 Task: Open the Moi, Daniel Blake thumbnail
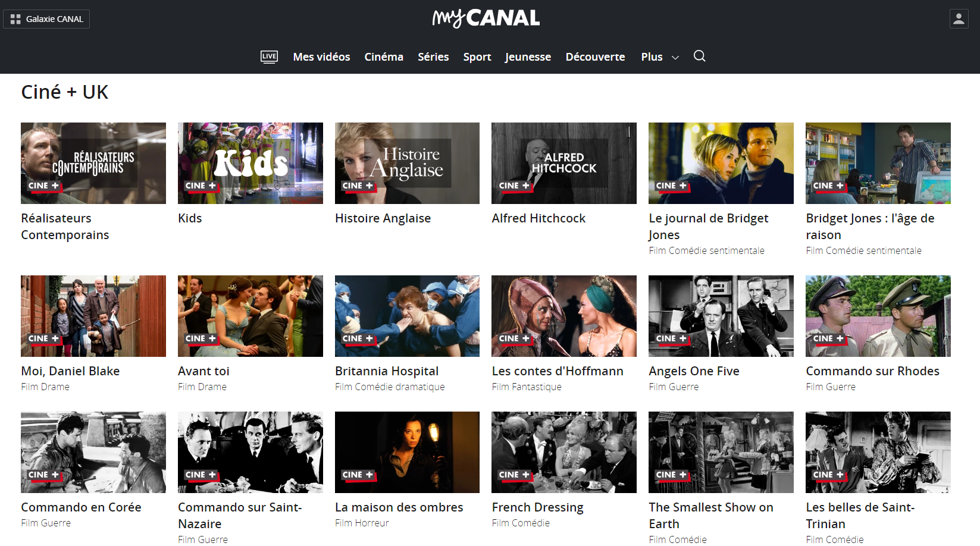pos(93,316)
